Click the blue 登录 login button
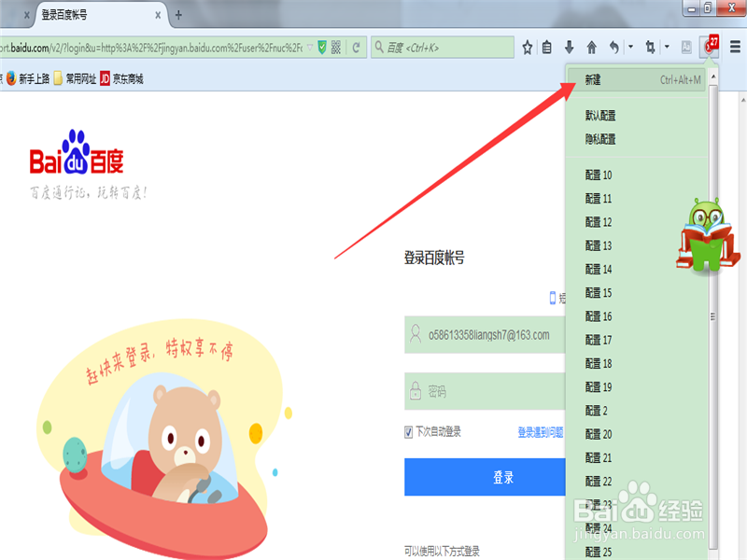The width and height of the screenshot is (747, 560). [485, 476]
